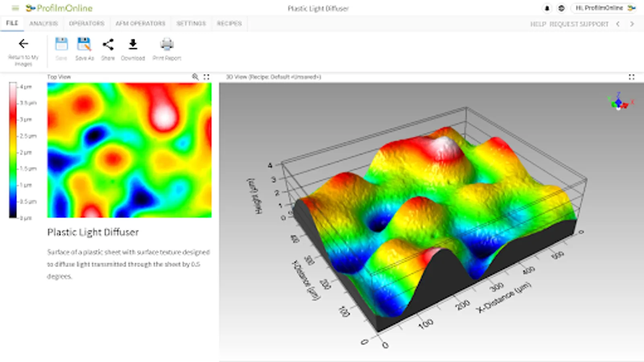This screenshot has width=644, height=362.
Task: Expand the 3D View to fullscreen
Action: click(x=632, y=77)
